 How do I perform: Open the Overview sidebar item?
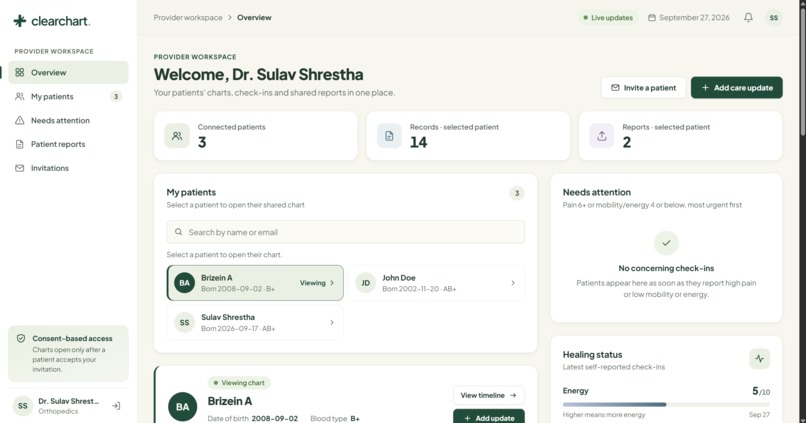pos(68,72)
